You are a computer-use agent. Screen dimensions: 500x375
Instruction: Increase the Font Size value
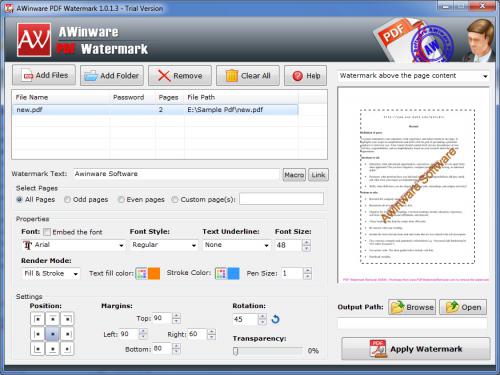307,242
